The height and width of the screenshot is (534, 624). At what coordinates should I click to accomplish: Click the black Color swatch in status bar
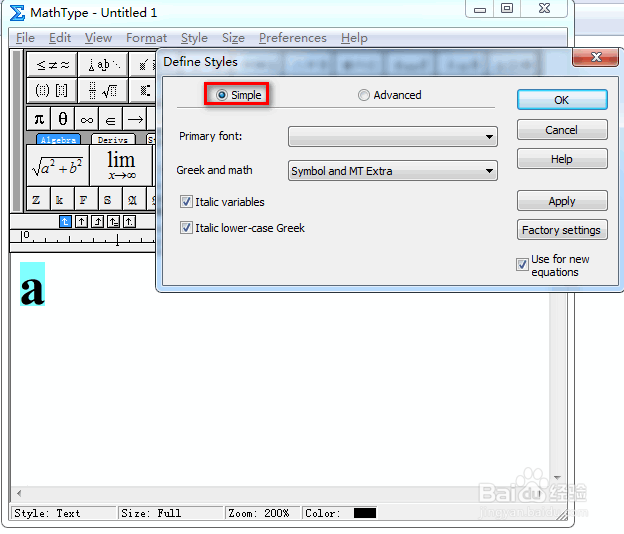click(365, 513)
